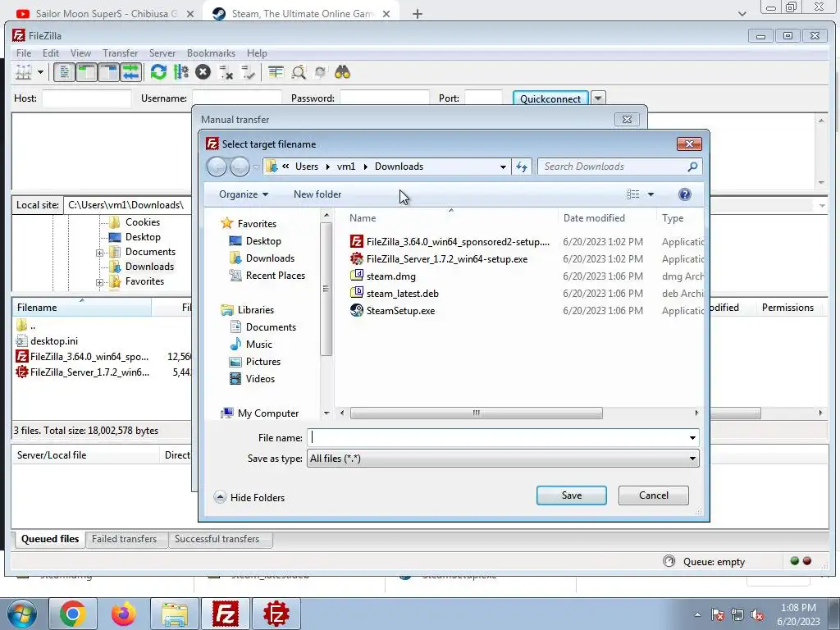Screen dimensions: 840x630
Task: Click the Cancel current operation icon
Action: pos(203,72)
